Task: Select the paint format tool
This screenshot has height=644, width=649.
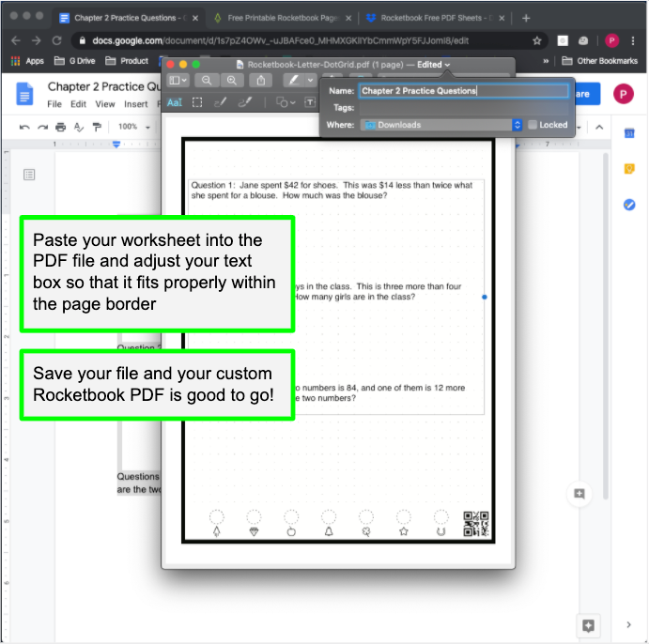Action: pos(97,127)
